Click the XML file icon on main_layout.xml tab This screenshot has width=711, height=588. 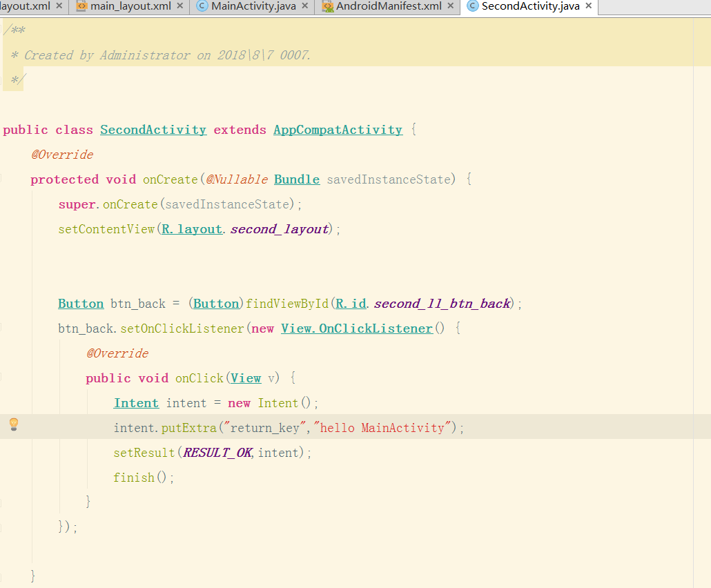coord(81,6)
